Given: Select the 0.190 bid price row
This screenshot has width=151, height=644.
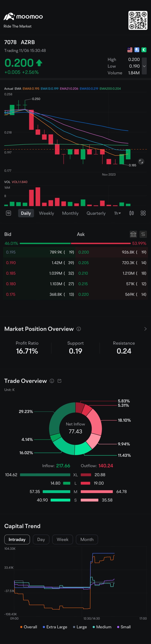Looking at the screenshot, I should pyautogui.click(x=39, y=263).
